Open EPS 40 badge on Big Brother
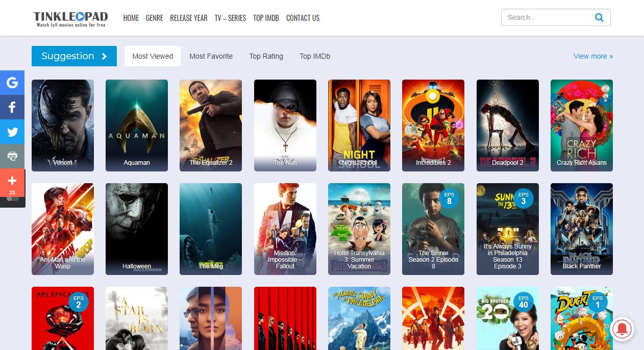The width and height of the screenshot is (644, 350). click(x=523, y=302)
